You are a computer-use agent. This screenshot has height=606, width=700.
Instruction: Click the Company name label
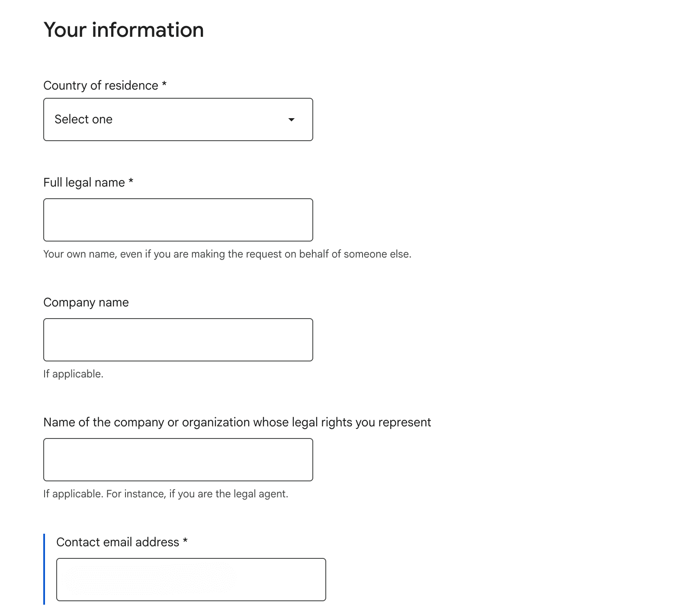[x=85, y=303]
